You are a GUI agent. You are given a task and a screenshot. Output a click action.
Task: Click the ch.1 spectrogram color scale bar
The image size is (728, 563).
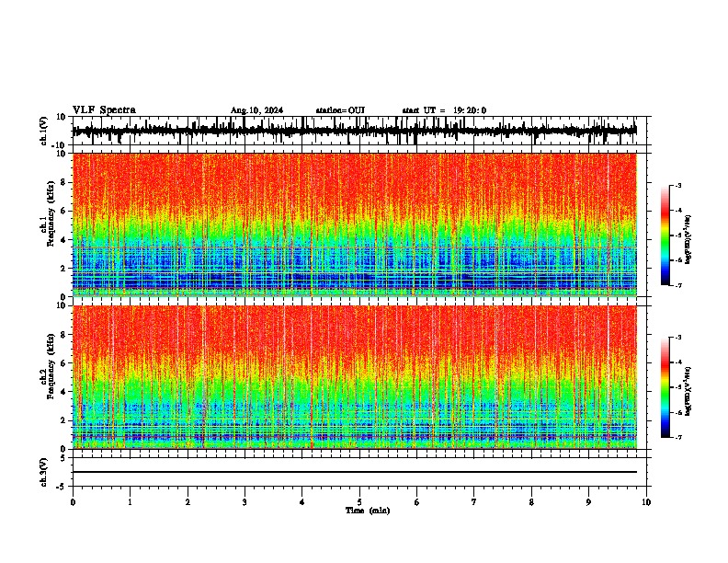(665, 236)
